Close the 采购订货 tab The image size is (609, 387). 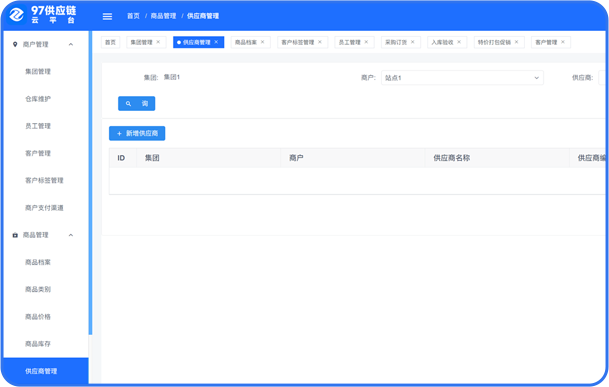click(412, 42)
